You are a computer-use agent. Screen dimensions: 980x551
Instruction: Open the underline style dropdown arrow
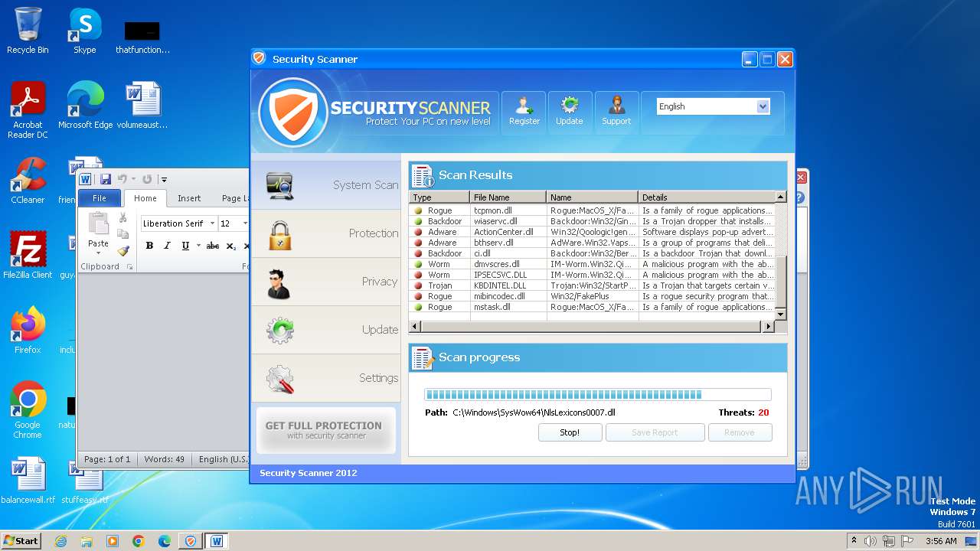coord(198,246)
